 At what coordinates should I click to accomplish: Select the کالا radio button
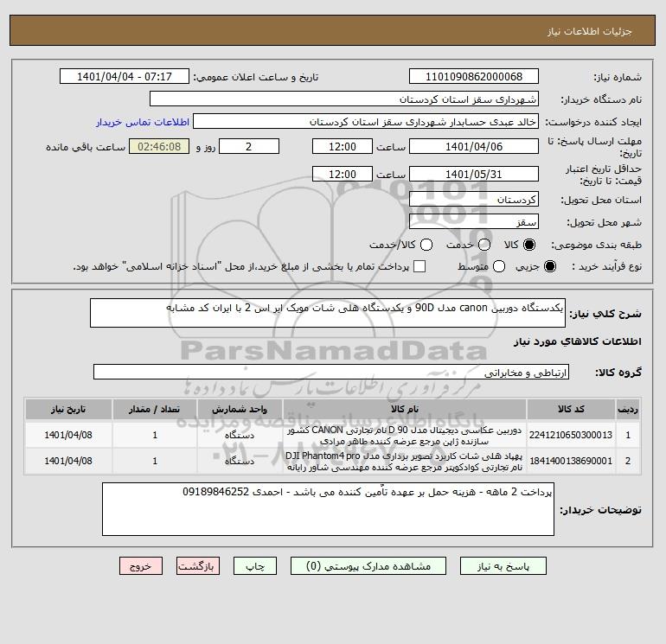tap(529, 245)
